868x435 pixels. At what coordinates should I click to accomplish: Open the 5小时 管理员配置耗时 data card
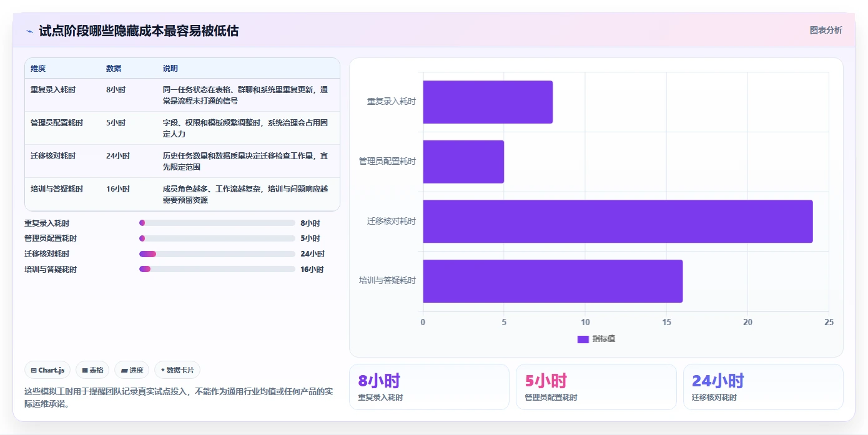tap(596, 387)
